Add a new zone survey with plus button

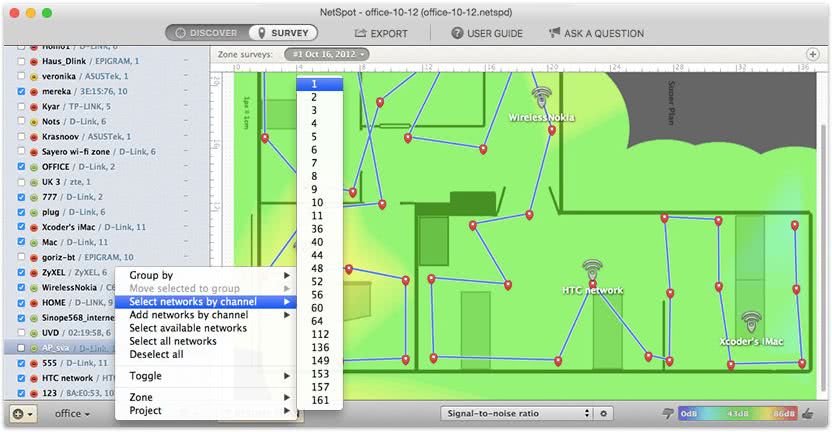[813, 53]
